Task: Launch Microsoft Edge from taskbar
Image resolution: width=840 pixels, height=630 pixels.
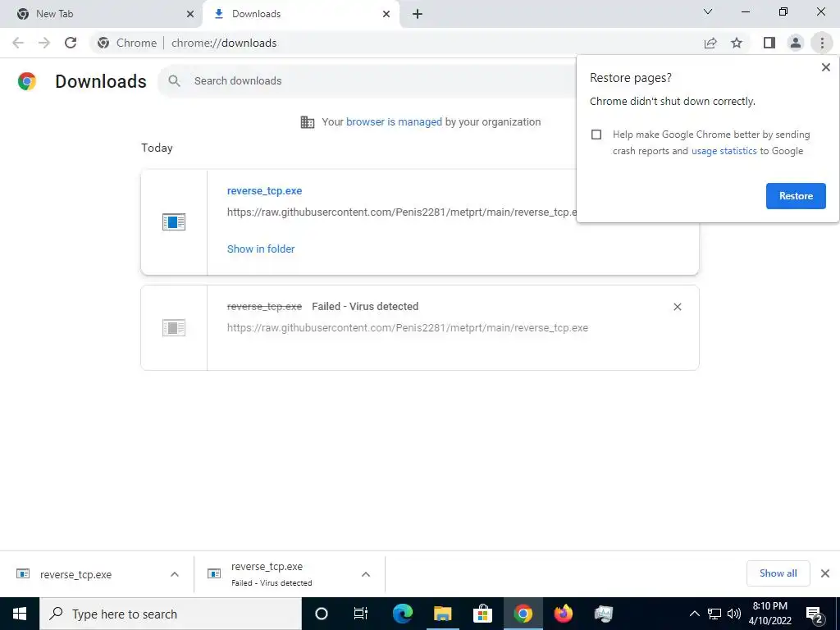Action: [x=402, y=614]
